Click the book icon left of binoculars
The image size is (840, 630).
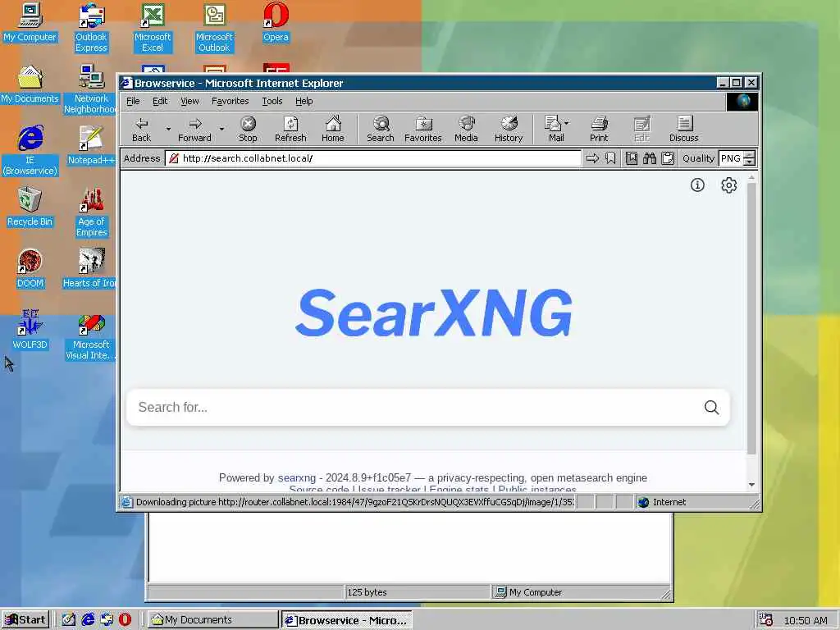coord(632,158)
